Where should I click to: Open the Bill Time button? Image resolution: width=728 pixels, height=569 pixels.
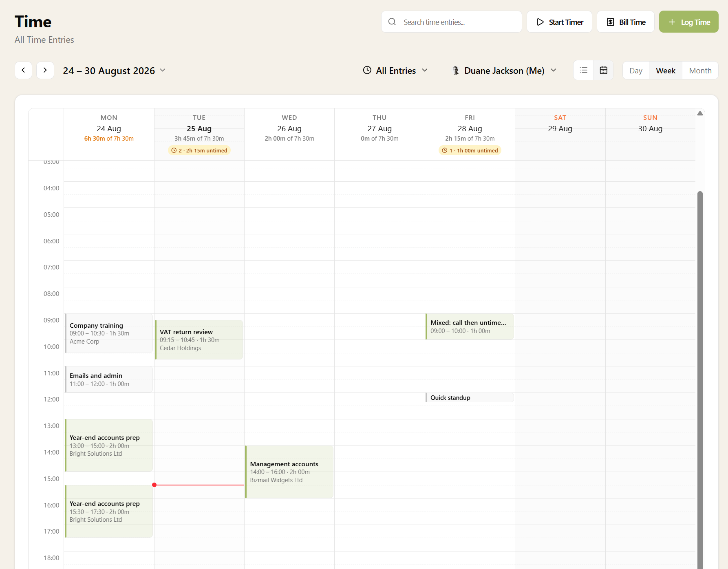tap(626, 22)
